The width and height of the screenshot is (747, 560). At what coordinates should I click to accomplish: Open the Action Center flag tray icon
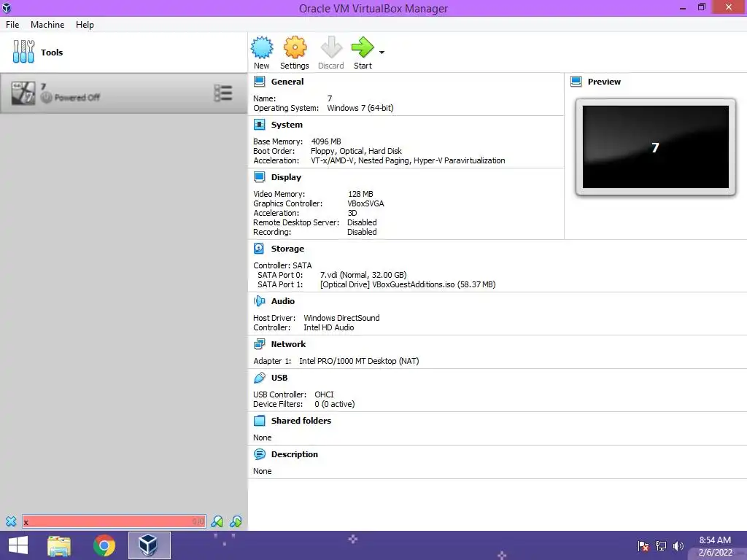[643, 546]
